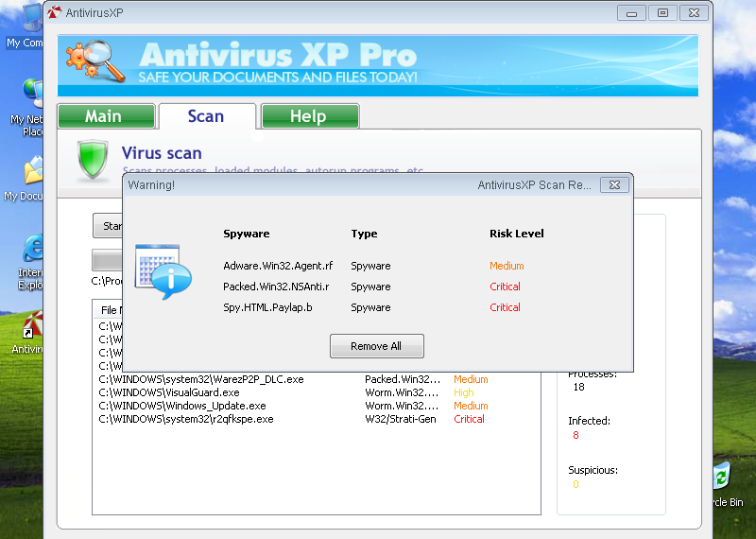Close the Warning dialog

click(614, 184)
